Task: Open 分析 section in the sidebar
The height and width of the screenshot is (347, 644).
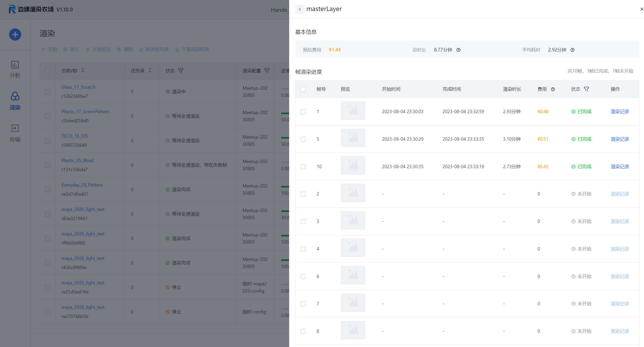Action: pyautogui.click(x=15, y=69)
